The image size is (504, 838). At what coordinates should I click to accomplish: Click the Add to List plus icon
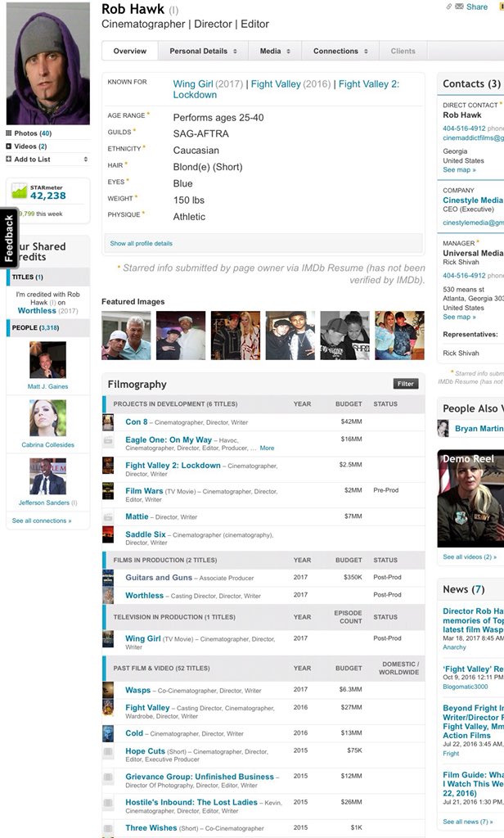pos(8,159)
